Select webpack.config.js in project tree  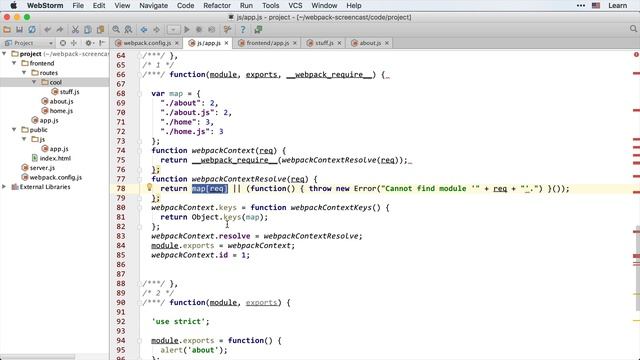(x=51, y=177)
